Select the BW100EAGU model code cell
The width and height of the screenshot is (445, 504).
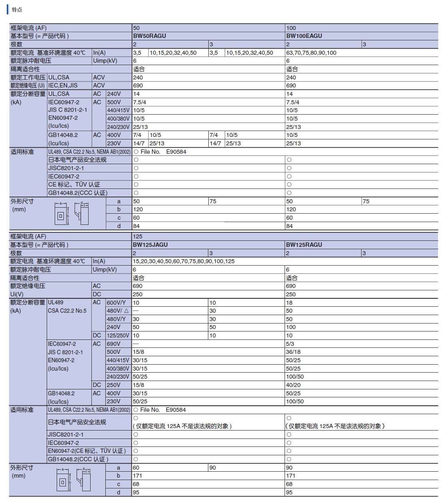pos(362,36)
